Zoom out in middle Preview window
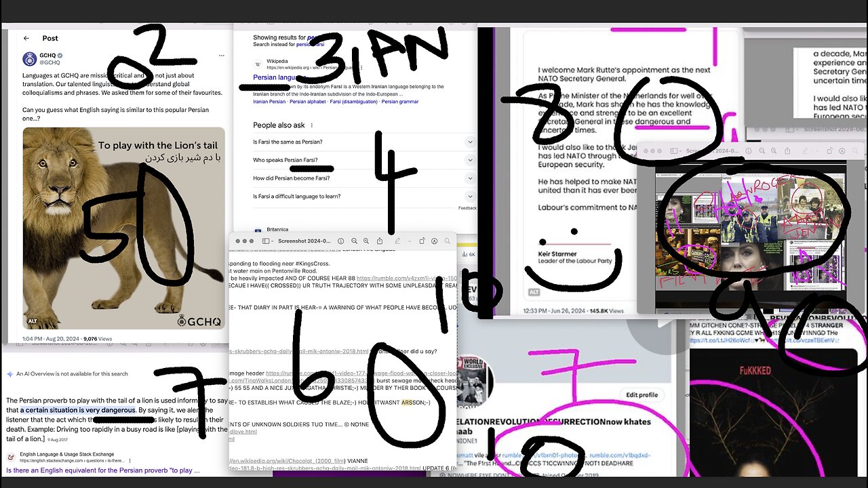Viewport: 868px width, 488px height. [354, 241]
